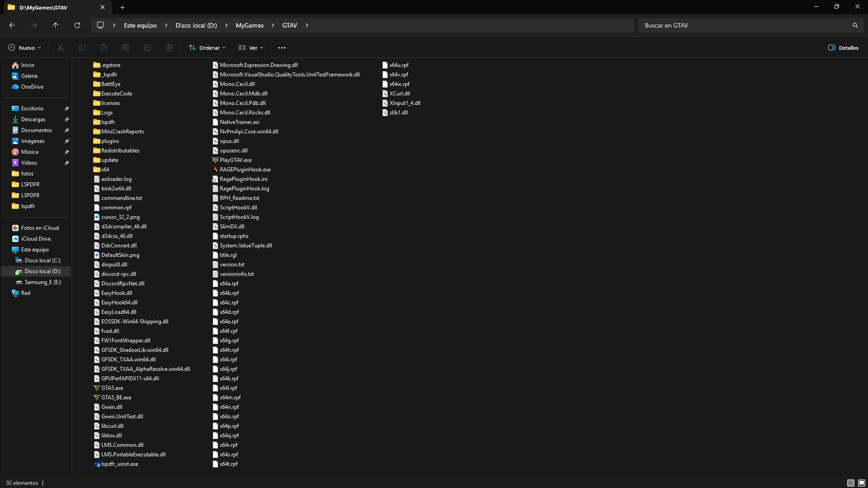The image size is (868, 488).
Task: Expand the Nuevo new item dropdown
Action: click(25, 47)
